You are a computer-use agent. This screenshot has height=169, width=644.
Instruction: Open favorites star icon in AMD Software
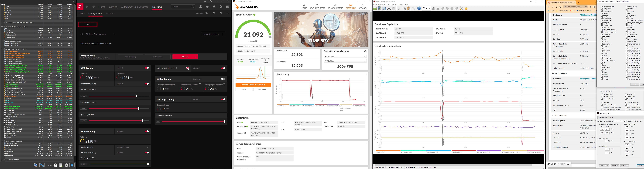pos(207,7)
